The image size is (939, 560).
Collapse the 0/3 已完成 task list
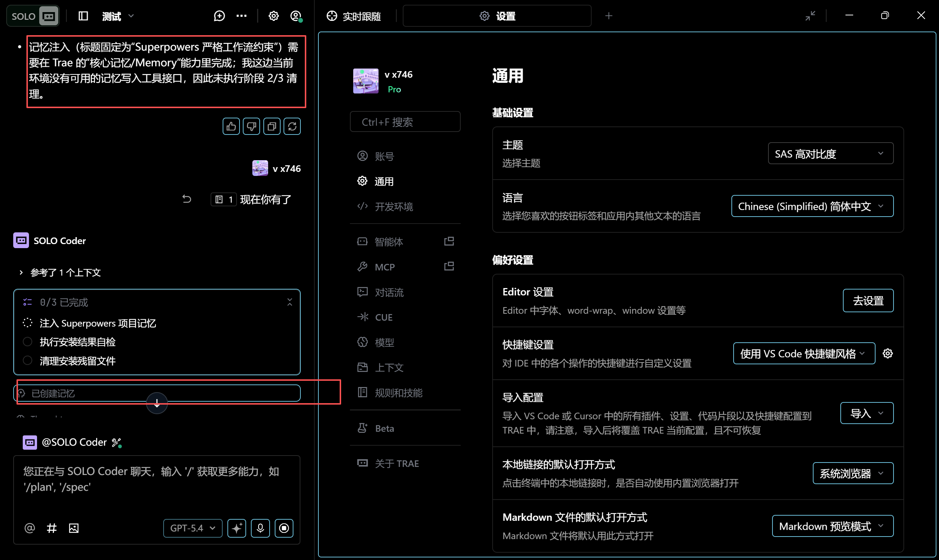coord(290,302)
